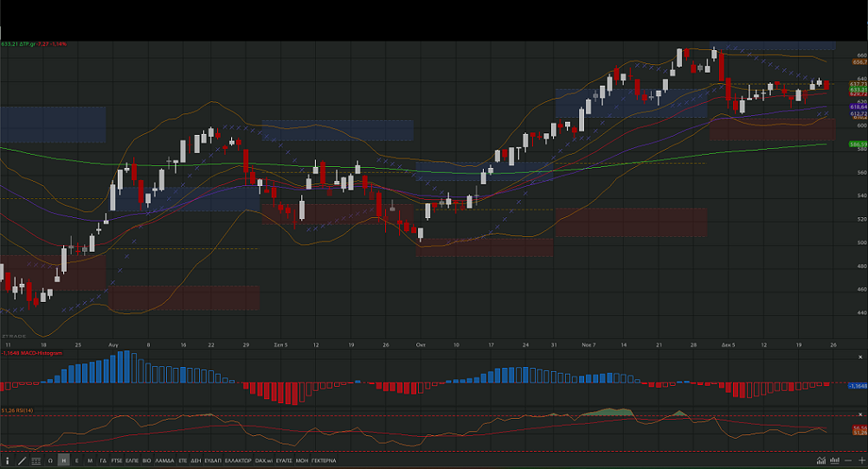Open the Fibonacci levels tool

[36, 460]
